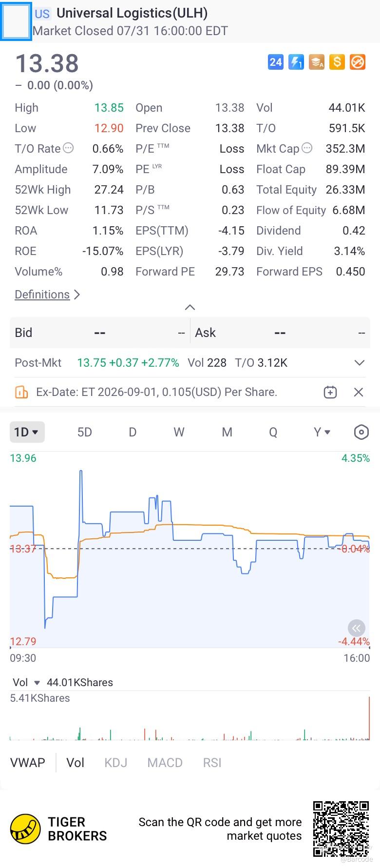The width and height of the screenshot is (380, 868).
Task: Open chart settings hexagon icon
Action: (x=361, y=432)
